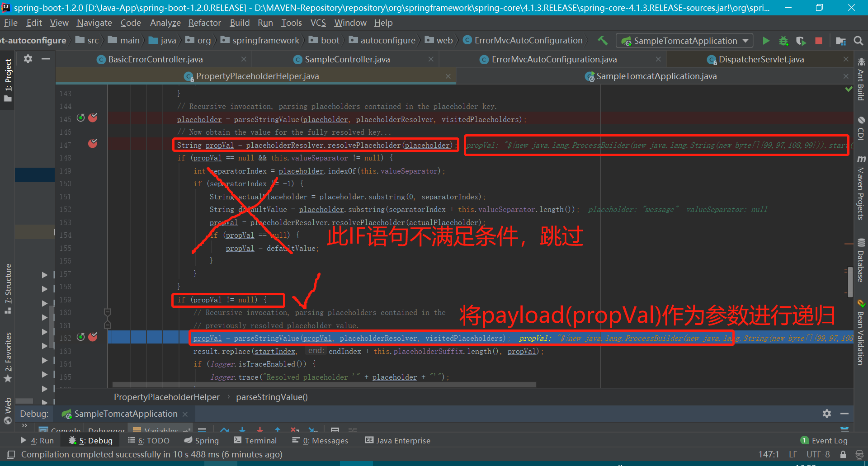Click the Step Into debugger icon
Viewport: 868px width, 466px height.
pyautogui.click(x=242, y=428)
